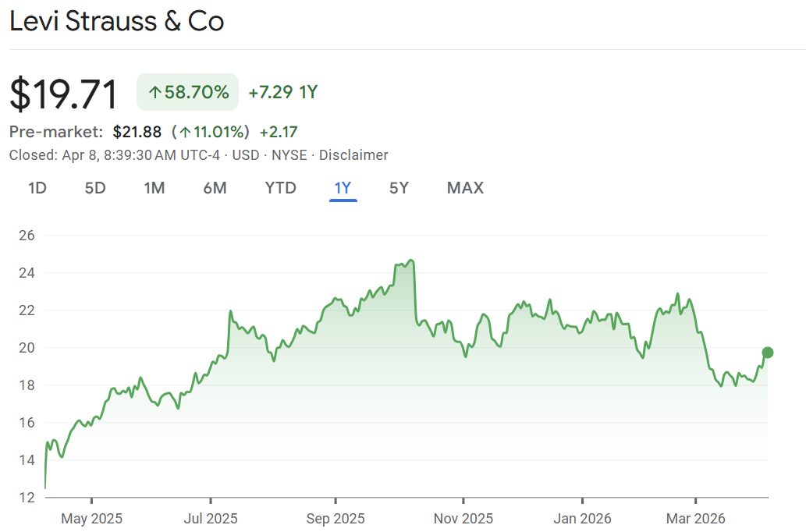The image size is (806, 532).
Task: Click the Levi Strauss & Co heading
Action: (x=116, y=22)
